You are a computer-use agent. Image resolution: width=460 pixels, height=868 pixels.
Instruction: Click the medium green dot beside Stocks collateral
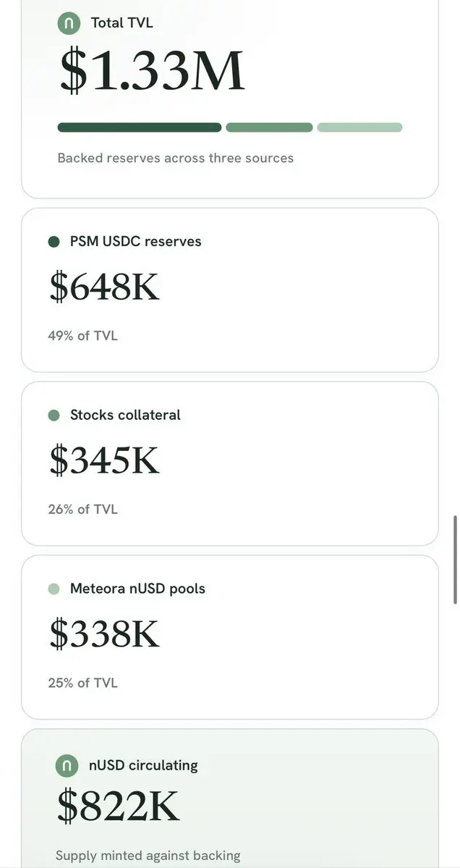[x=54, y=416]
